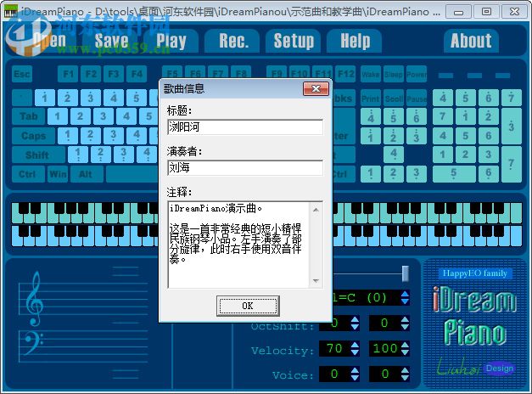Confirm song info with OK button

tap(248, 306)
